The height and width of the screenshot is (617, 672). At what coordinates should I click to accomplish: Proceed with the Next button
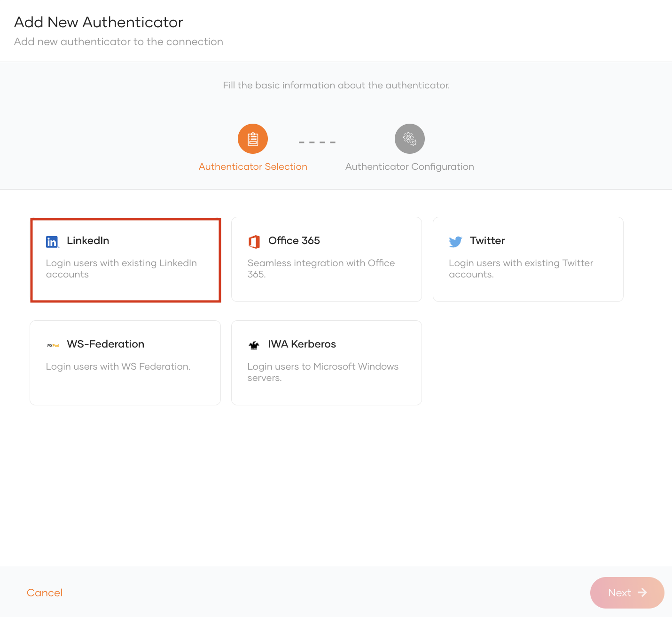[627, 593]
